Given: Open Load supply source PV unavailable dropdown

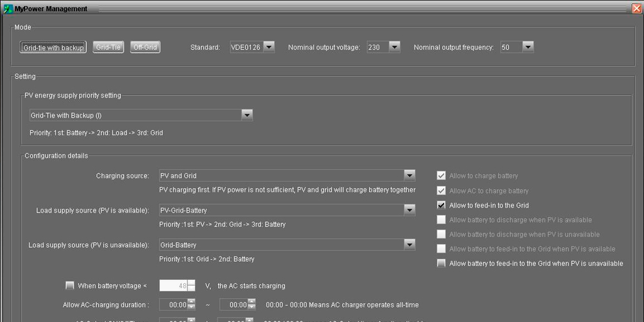Looking at the screenshot, I should point(409,245).
